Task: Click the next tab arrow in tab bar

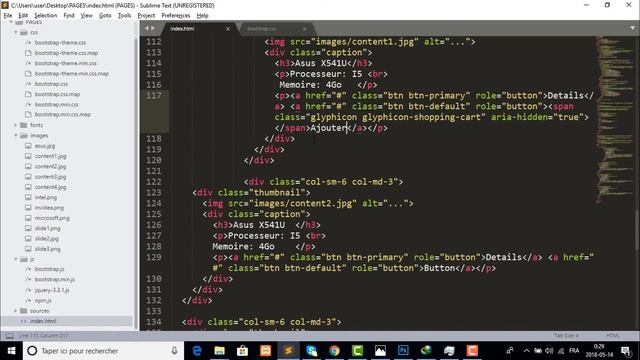Action: click(x=153, y=28)
